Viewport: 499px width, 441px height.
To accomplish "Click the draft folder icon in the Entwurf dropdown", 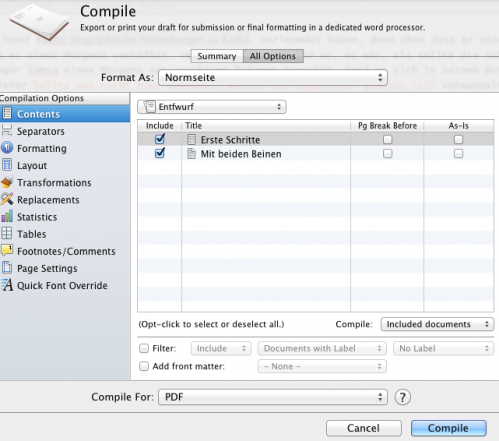I will click(149, 106).
